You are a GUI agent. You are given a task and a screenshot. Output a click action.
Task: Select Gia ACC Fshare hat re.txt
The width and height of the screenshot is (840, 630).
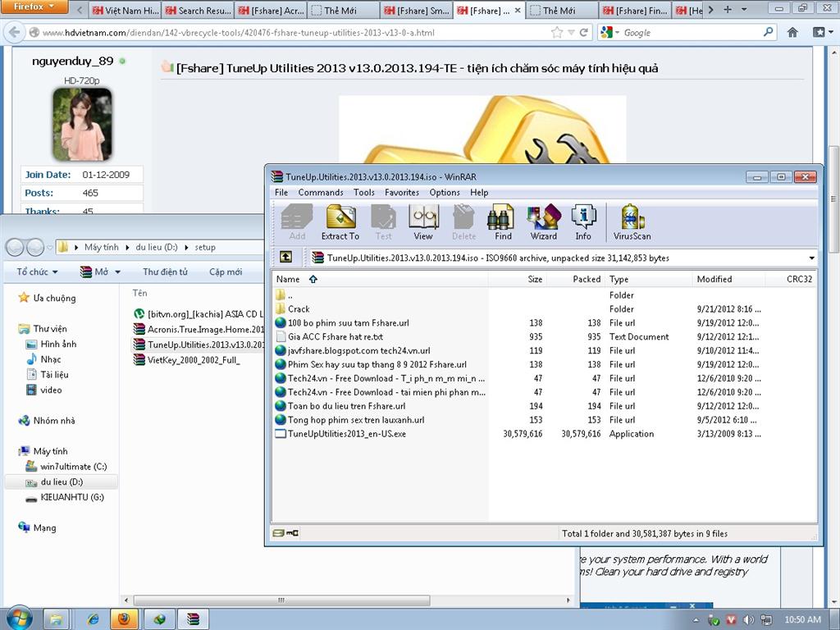click(x=336, y=337)
